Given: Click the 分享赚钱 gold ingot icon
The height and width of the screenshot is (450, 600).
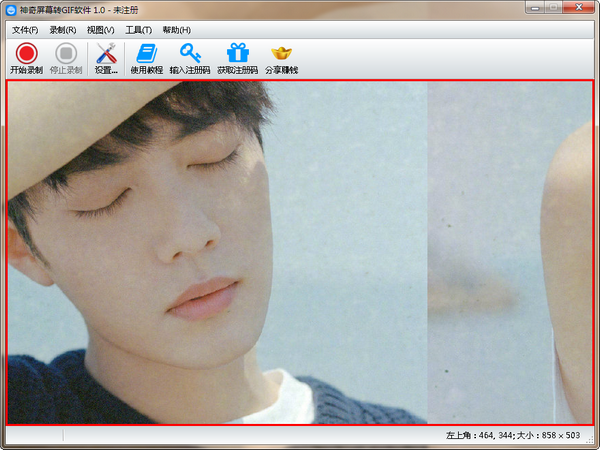Looking at the screenshot, I should coord(281,58).
